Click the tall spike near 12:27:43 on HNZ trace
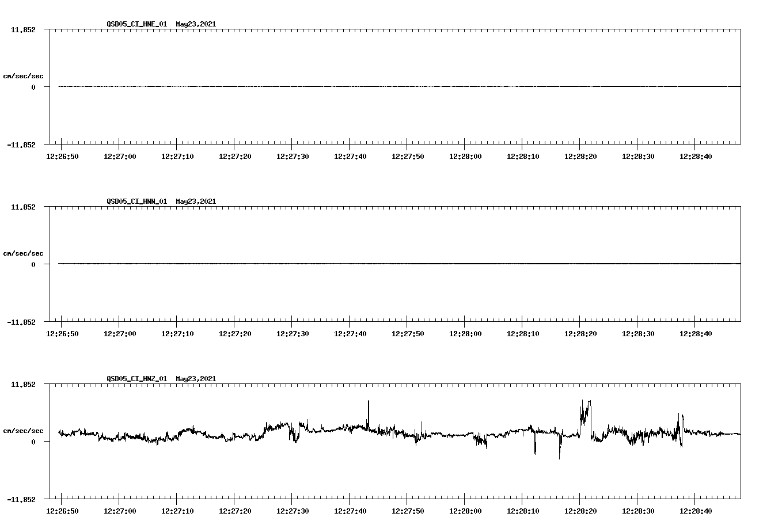 369,409
